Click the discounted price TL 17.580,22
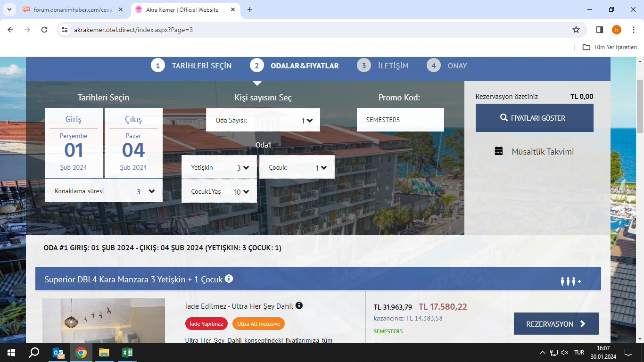 pos(443,307)
